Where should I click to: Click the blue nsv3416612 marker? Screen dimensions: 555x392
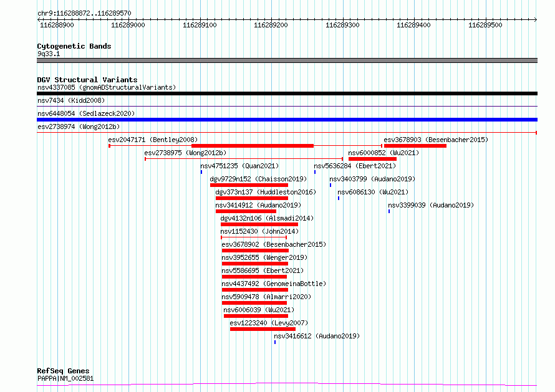(274, 342)
